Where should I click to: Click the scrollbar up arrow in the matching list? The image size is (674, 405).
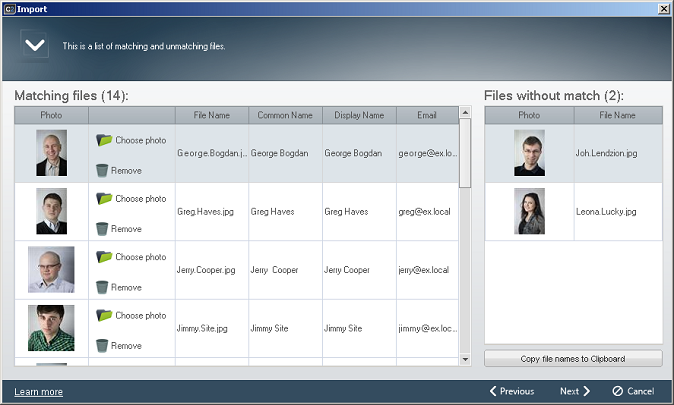465,112
